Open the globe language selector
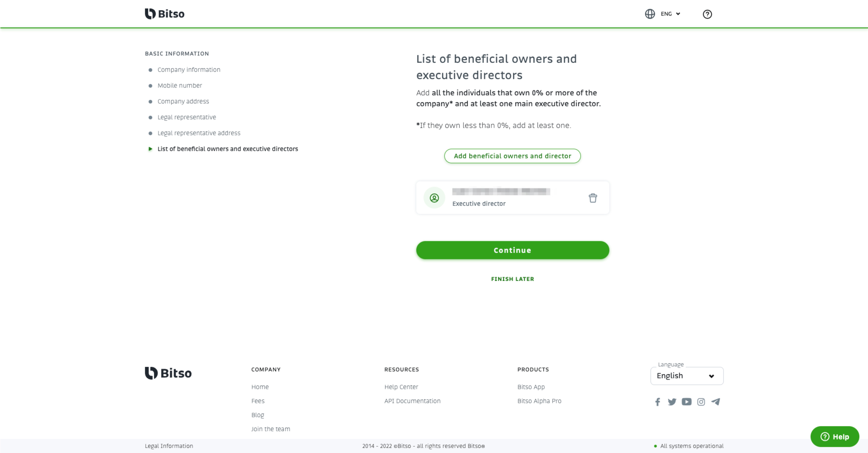 (650, 14)
